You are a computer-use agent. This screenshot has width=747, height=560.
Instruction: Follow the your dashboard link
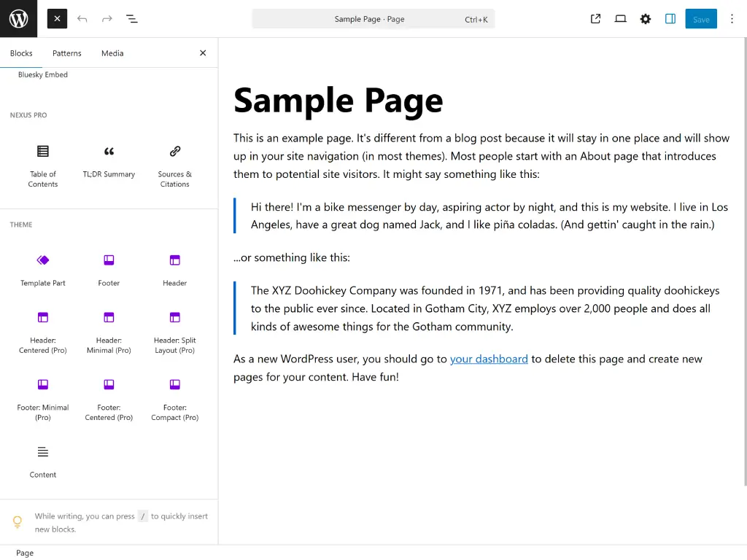(x=489, y=359)
